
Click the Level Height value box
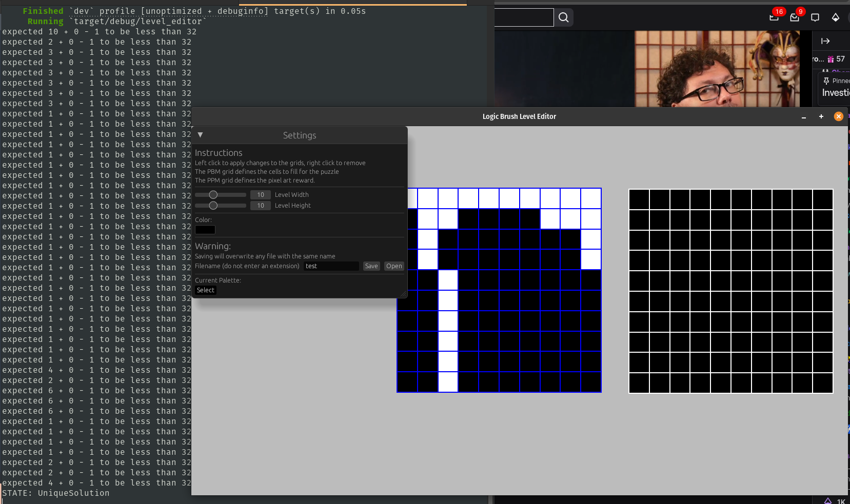tap(261, 206)
